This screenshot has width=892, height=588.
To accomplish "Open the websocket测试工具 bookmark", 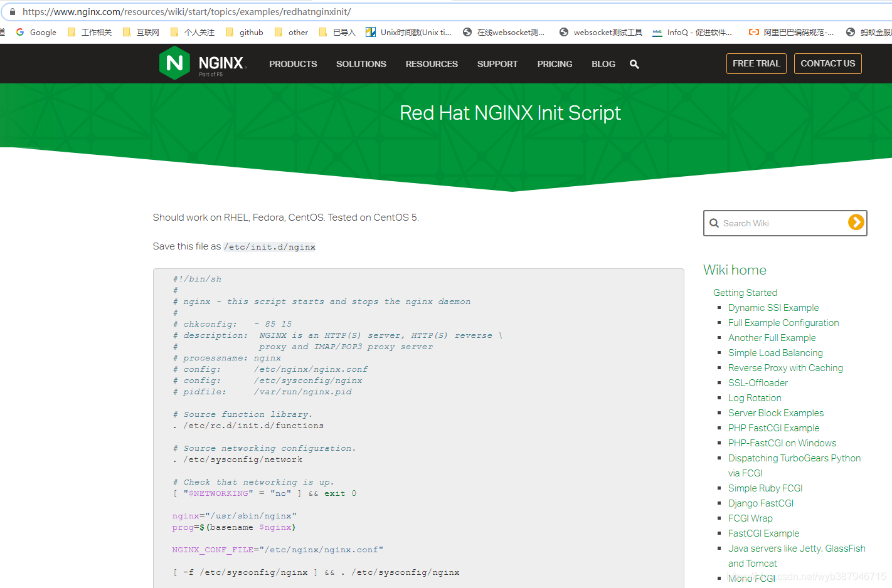I will [x=600, y=32].
